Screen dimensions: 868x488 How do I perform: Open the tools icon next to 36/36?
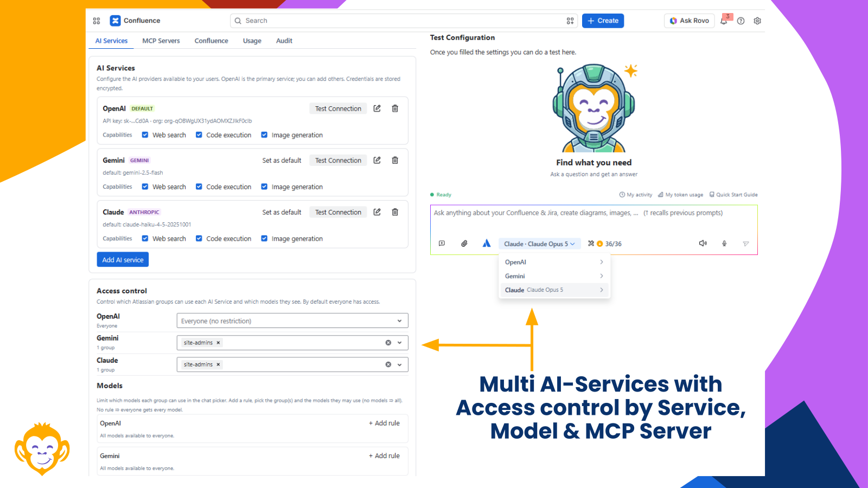click(591, 243)
